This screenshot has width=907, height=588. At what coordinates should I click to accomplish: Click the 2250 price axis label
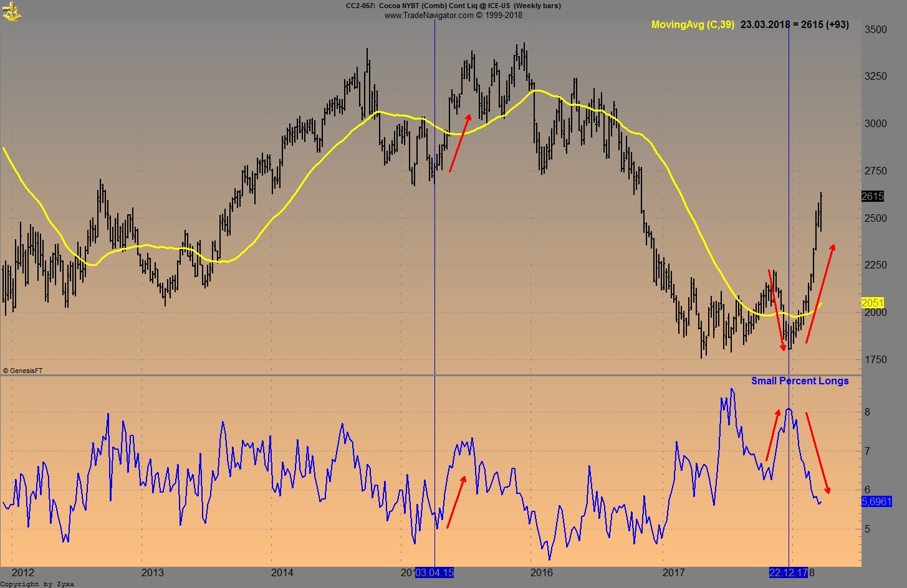pyautogui.click(x=875, y=265)
